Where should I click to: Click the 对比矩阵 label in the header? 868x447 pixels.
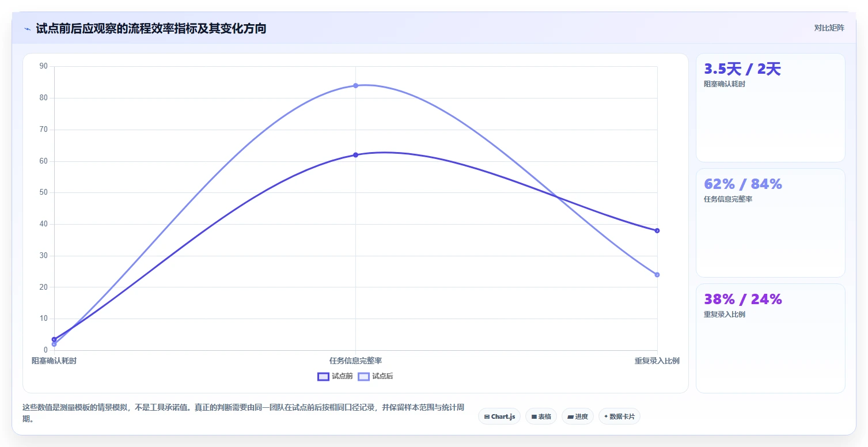pos(829,28)
